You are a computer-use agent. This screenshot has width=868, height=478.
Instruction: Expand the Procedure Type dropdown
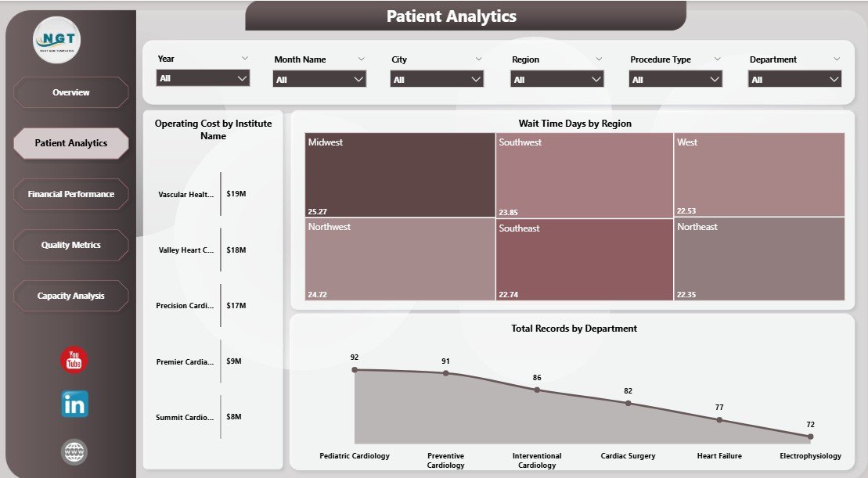click(x=675, y=78)
